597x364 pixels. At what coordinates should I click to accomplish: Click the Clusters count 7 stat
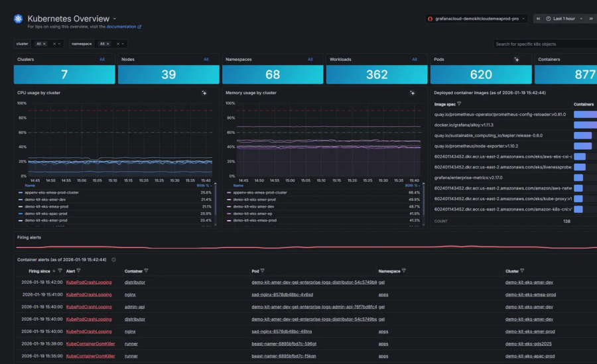(64, 75)
